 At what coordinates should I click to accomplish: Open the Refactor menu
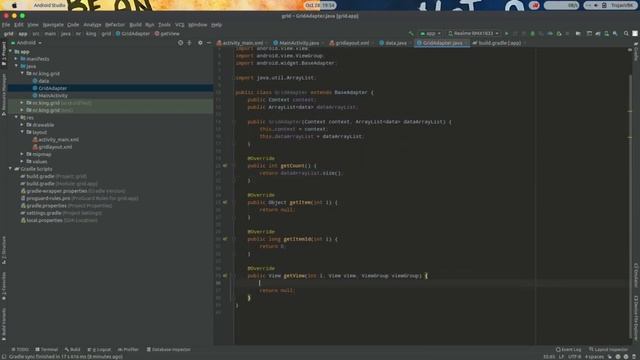[x=115, y=24]
